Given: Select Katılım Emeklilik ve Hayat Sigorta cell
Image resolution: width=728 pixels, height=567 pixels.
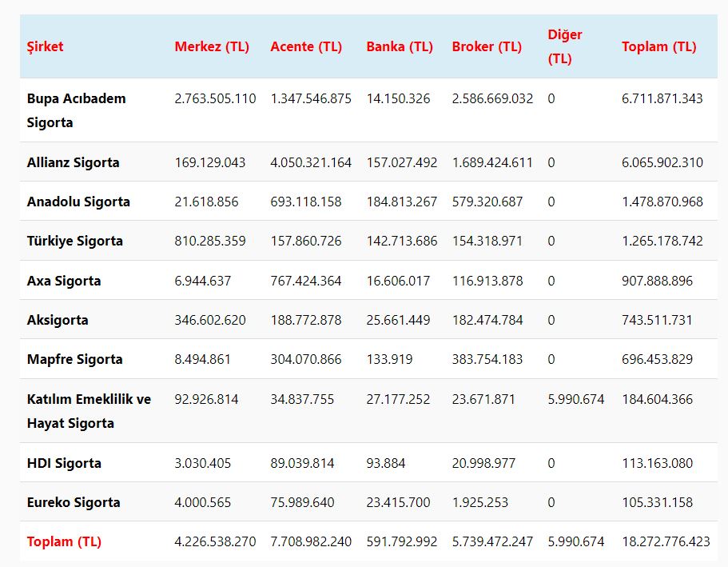Looking at the screenshot, I should point(89,411).
